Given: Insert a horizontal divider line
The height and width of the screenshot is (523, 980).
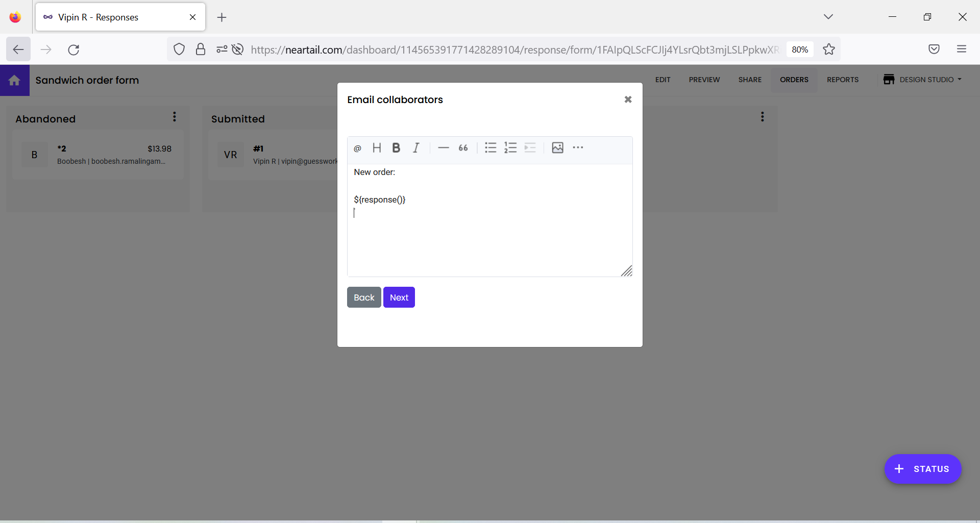Looking at the screenshot, I should point(443,148).
